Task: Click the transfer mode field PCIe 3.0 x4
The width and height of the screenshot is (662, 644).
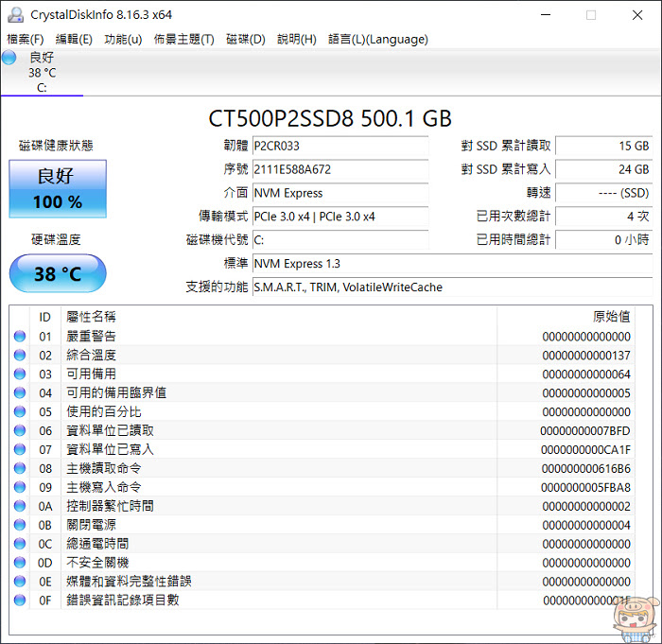Action: (x=340, y=217)
